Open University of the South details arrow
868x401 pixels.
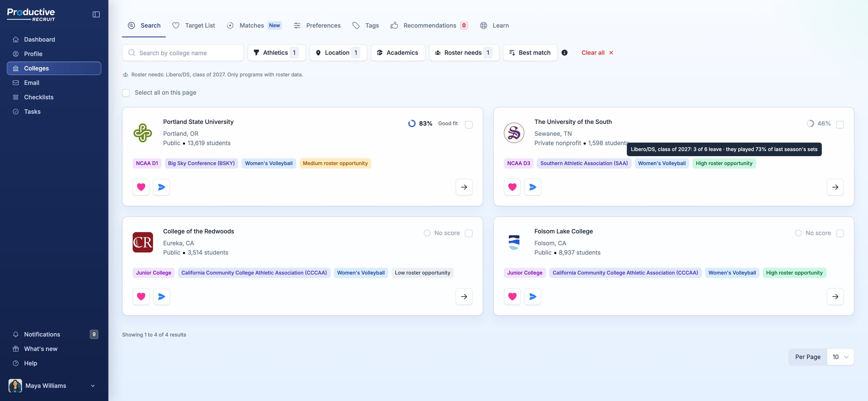point(835,187)
